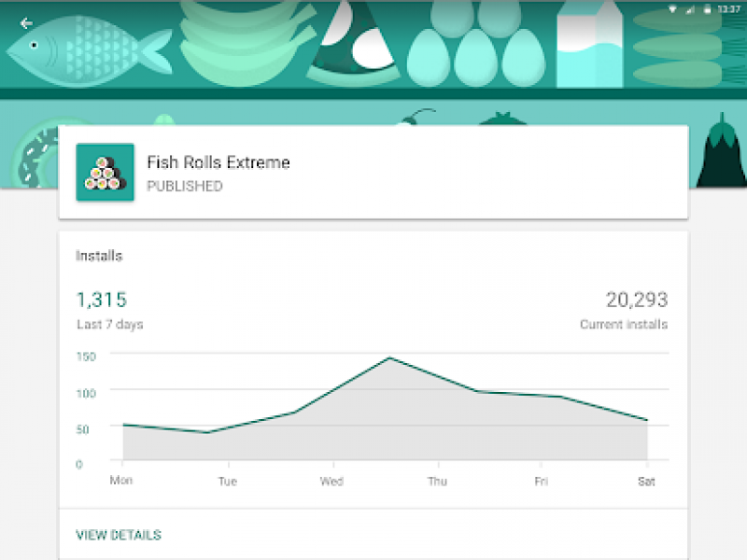Go back using the arrow icon
Viewport: 747px width, 560px height.
tap(26, 22)
